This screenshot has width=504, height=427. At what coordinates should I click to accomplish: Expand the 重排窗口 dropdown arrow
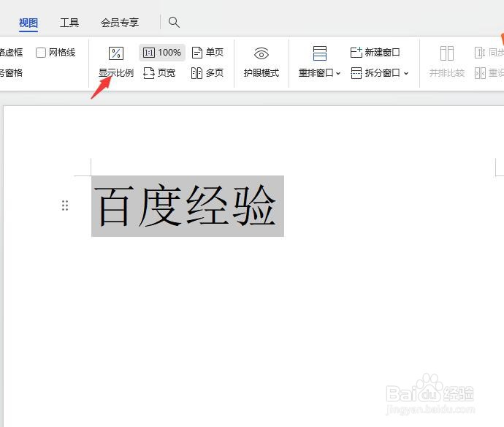point(338,74)
